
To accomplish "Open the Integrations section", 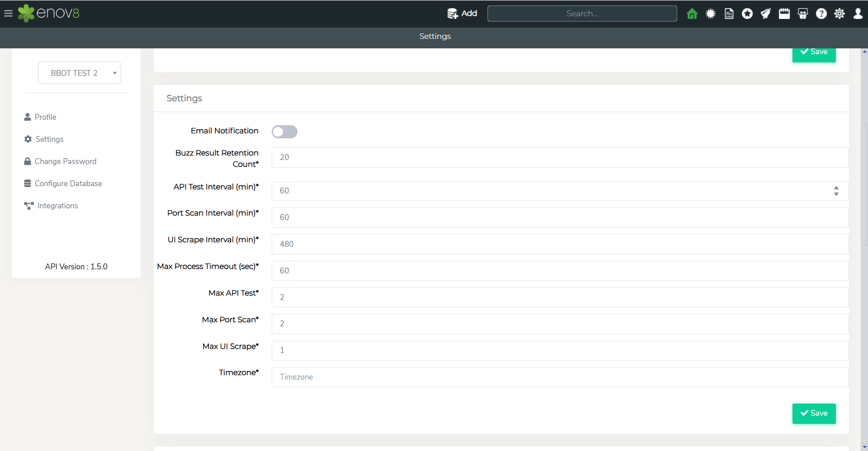I will click(57, 206).
